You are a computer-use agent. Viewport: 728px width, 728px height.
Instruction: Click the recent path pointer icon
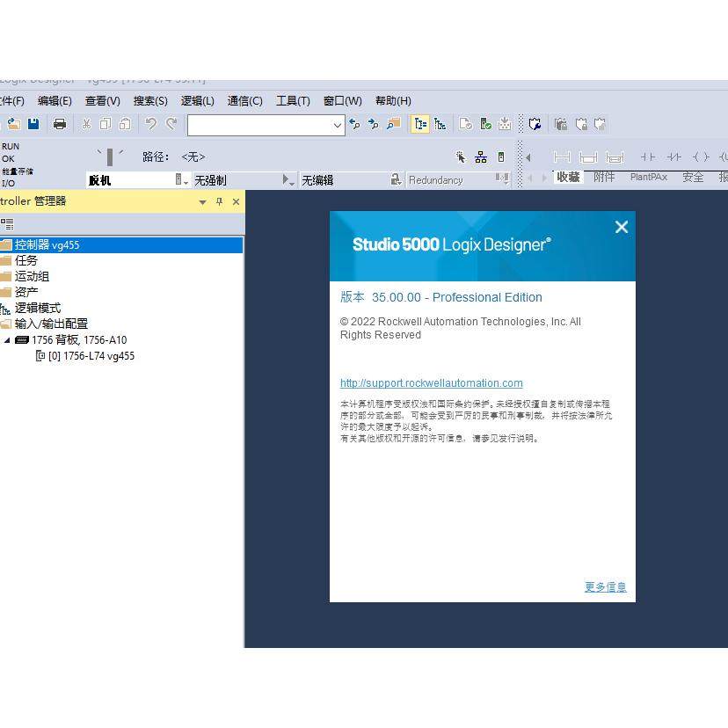pos(461,157)
